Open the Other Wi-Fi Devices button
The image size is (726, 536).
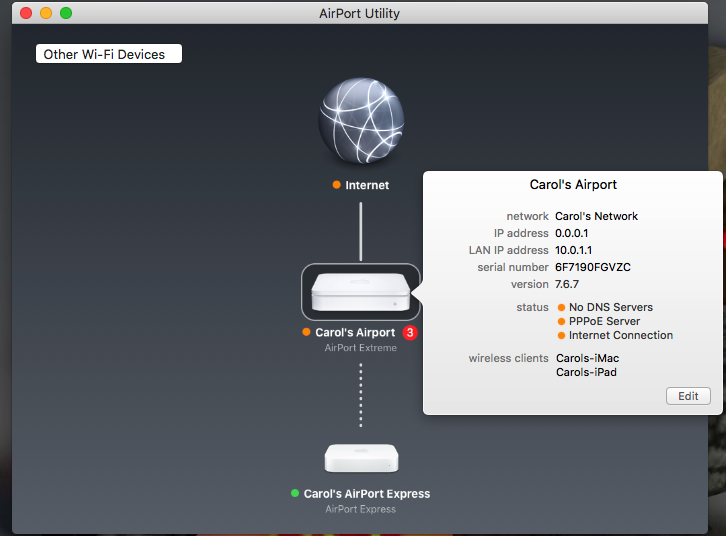[109, 54]
